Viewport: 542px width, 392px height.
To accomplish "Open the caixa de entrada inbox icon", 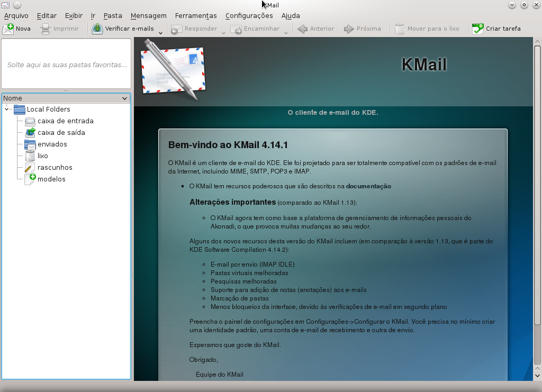I will click(x=29, y=121).
